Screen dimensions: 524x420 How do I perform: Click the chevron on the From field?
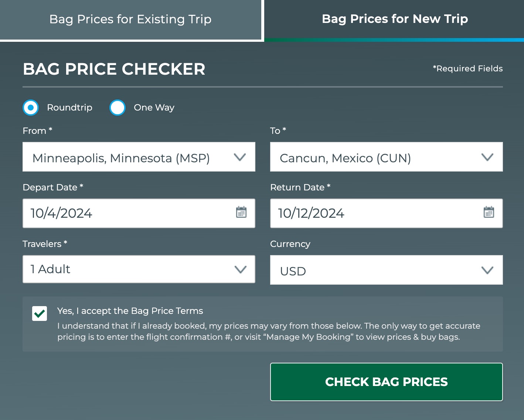(x=239, y=157)
